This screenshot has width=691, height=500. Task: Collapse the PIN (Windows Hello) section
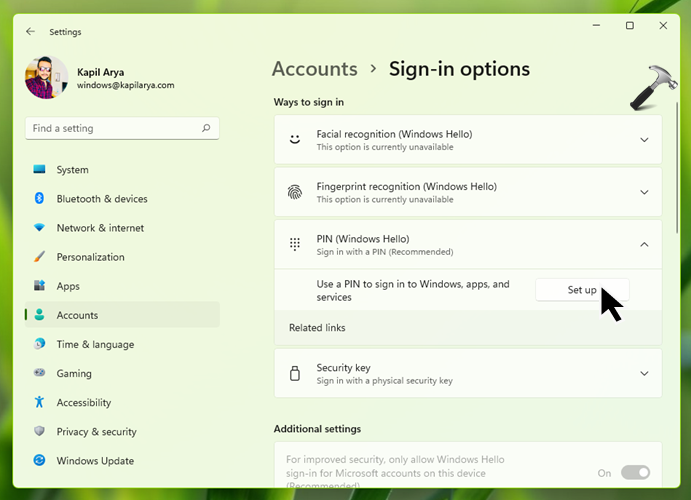click(644, 244)
